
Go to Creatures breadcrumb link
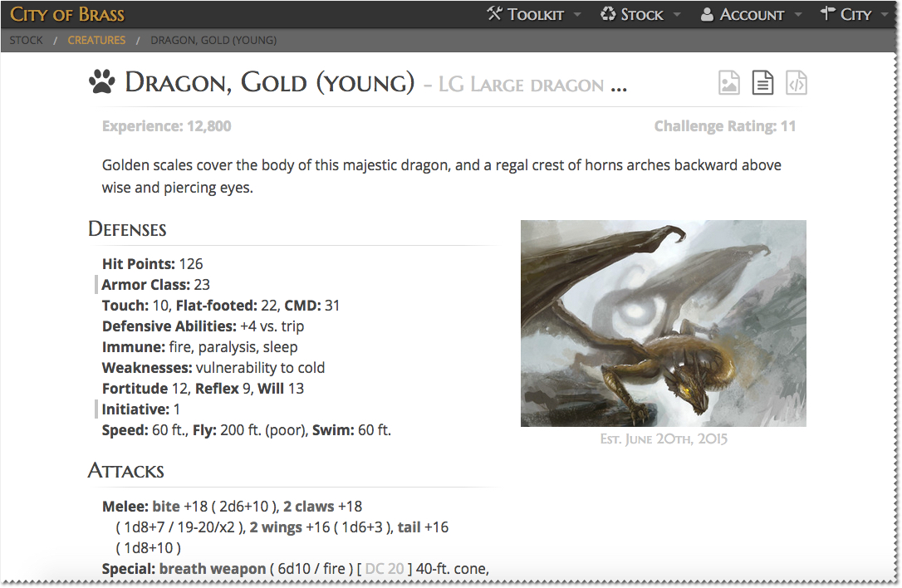[x=97, y=40]
